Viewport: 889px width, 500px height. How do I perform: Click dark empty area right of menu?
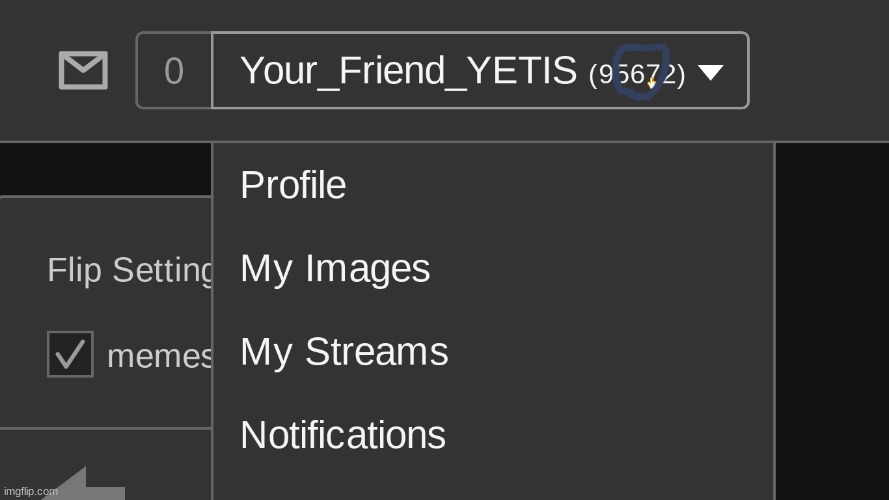click(x=832, y=321)
